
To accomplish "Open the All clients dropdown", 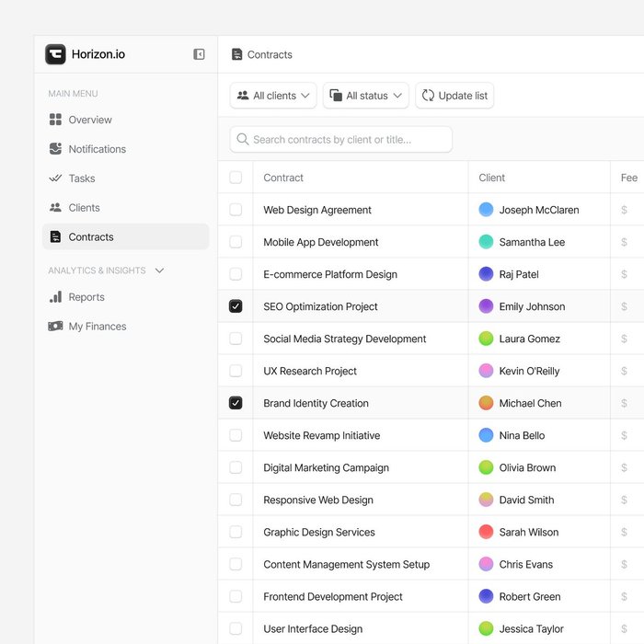I will click(273, 96).
